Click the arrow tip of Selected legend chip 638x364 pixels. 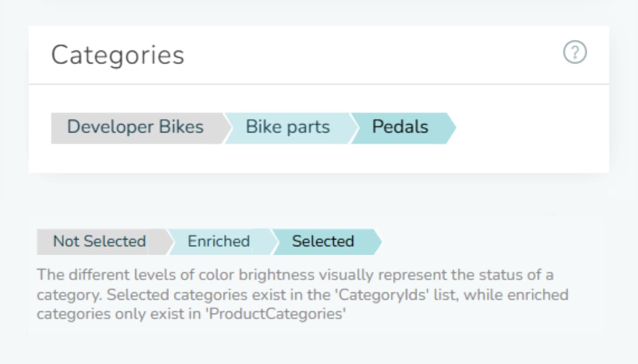tap(378, 242)
